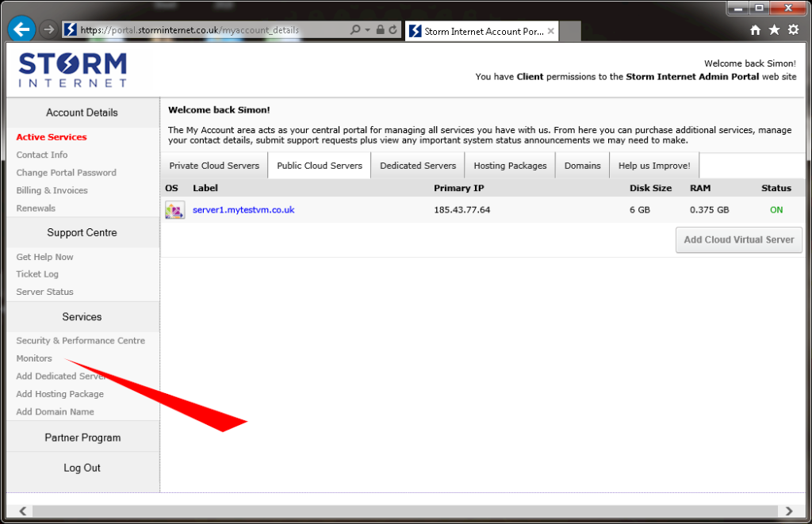Click the Account Details section header

click(x=82, y=113)
